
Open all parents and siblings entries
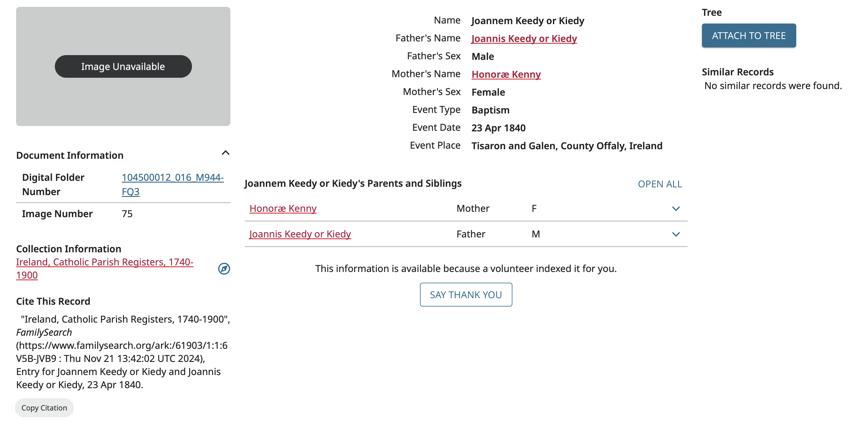coord(659,184)
